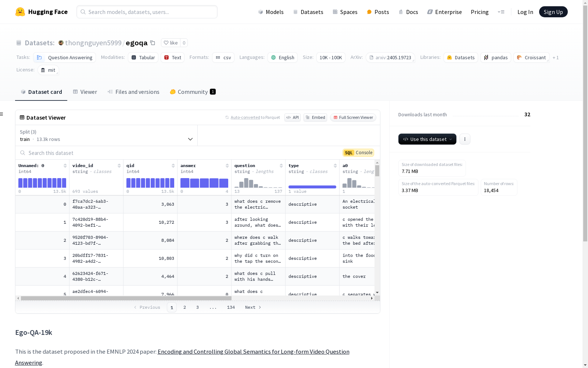Screen dimensions: 588x368
Task: Click the Datasets library tag
Action: coord(461,57)
